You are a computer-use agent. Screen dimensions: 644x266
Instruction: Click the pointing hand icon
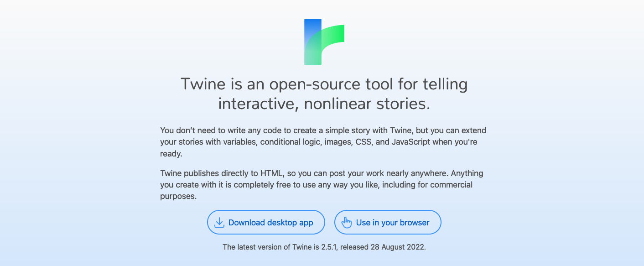click(347, 222)
